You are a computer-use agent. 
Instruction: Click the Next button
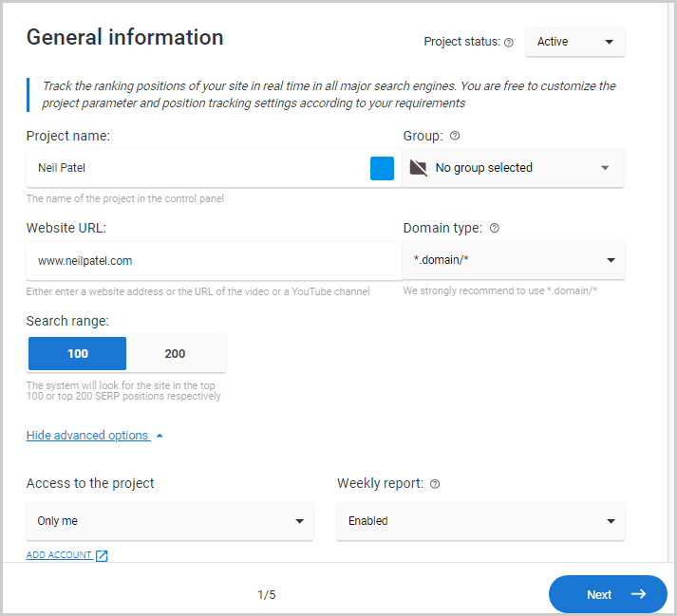click(x=607, y=594)
